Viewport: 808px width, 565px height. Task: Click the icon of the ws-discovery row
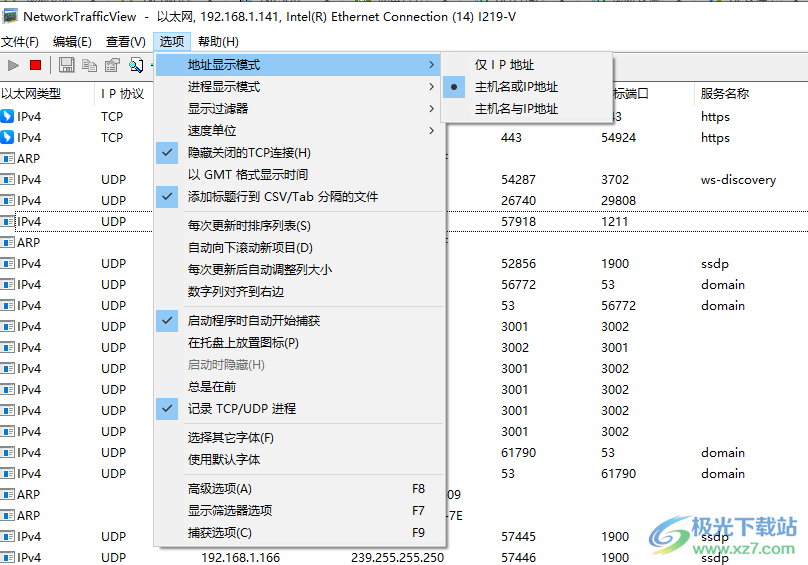[x=7, y=179]
